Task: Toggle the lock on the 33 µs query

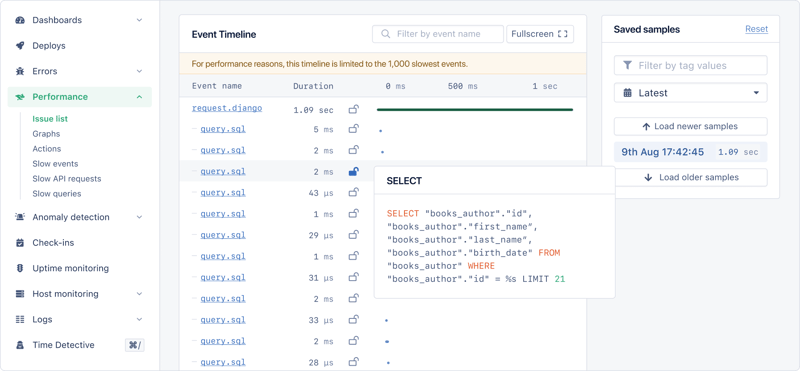Action: 353,320
